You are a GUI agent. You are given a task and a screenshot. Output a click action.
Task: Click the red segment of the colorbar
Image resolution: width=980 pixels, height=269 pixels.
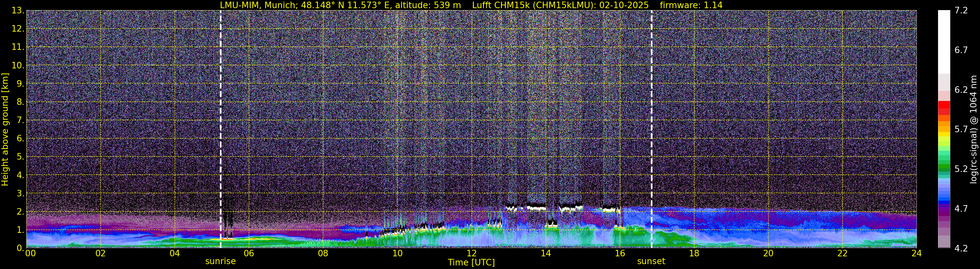pos(944,107)
